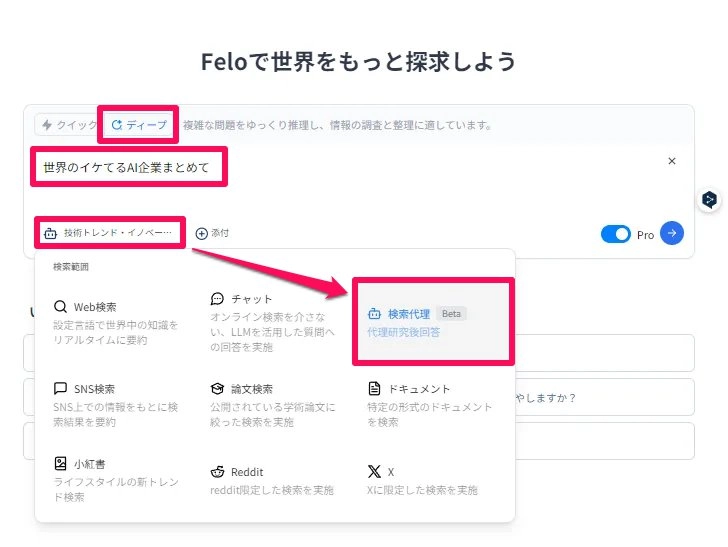Pick the ドキュメント file icon
The width and height of the screenshot is (728, 547).
pyautogui.click(x=374, y=388)
